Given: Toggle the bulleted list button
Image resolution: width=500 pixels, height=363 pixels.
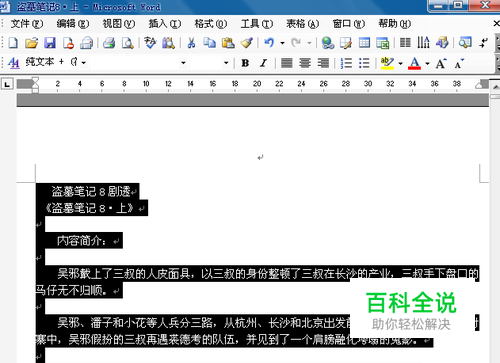Looking at the screenshot, I should [x=364, y=63].
